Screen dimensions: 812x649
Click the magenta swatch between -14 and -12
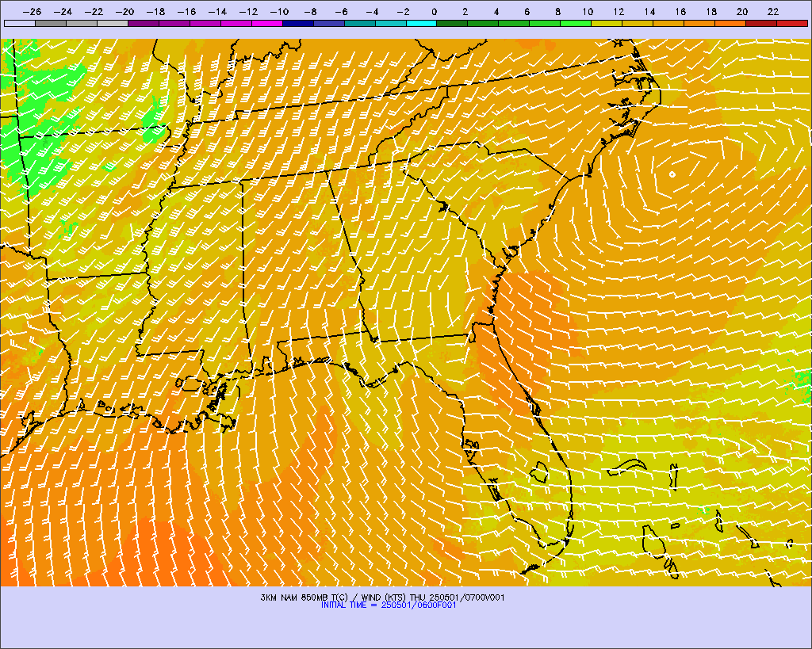click(x=236, y=23)
